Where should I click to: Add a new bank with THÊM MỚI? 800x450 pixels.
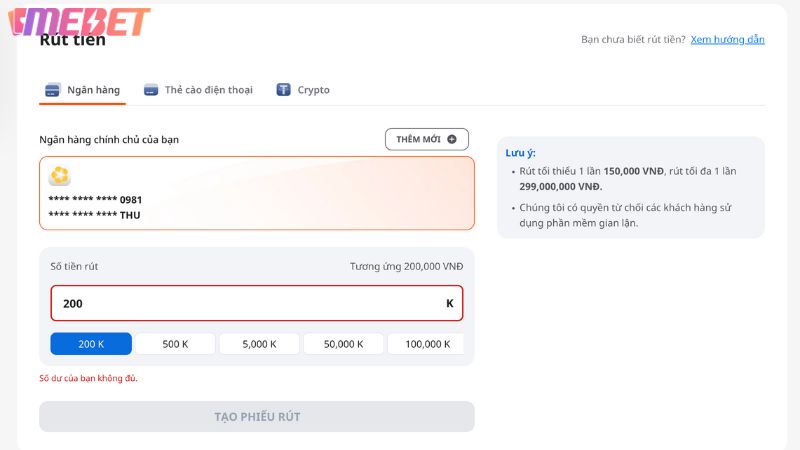tap(427, 139)
